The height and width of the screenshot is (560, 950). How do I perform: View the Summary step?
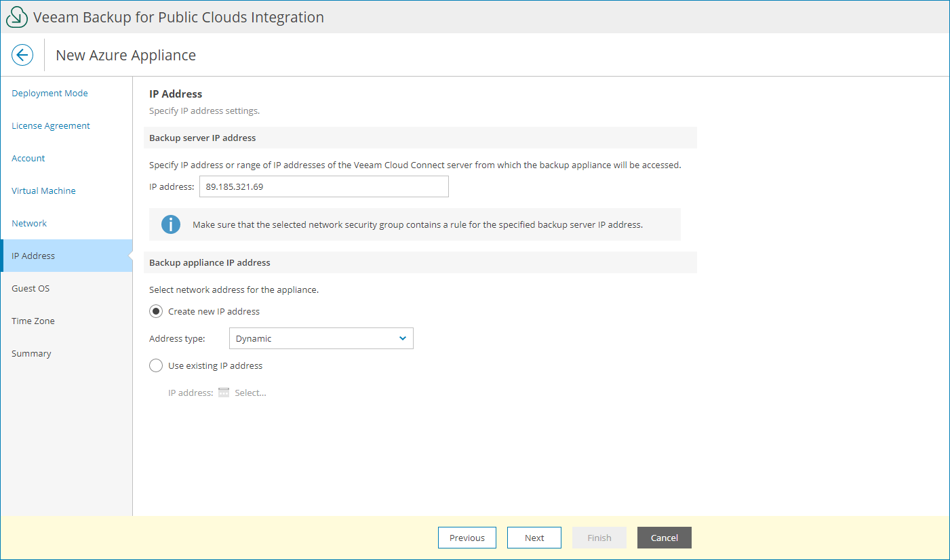click(31, 353)
